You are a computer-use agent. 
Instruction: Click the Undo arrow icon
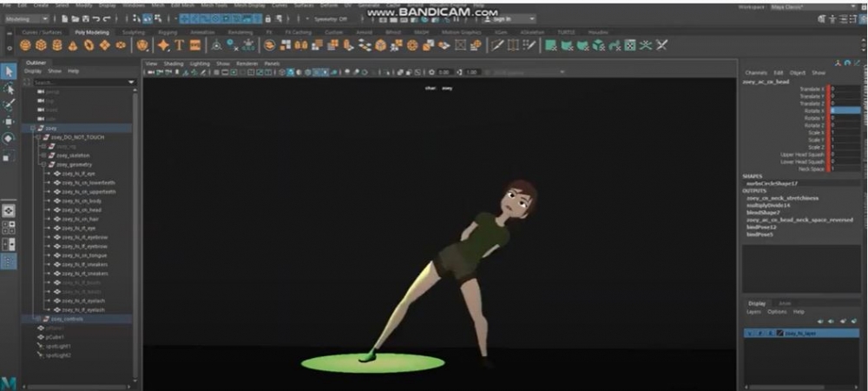tap(95, 19)
